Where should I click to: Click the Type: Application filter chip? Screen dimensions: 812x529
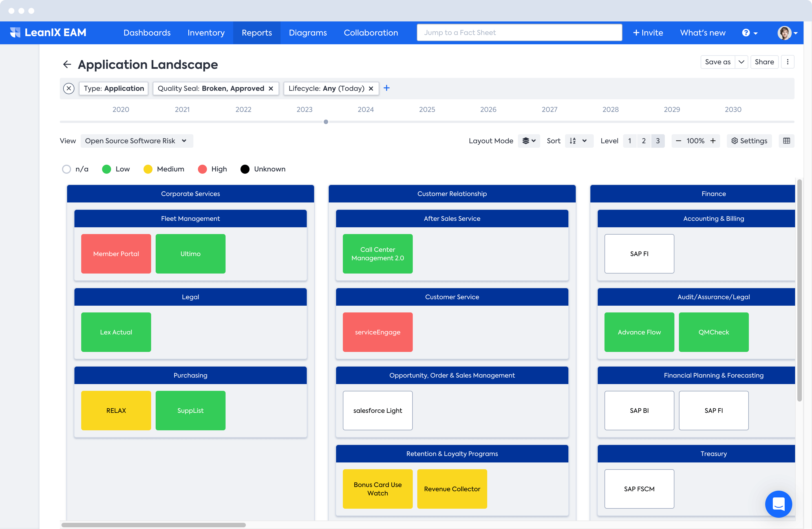(x=114, y=88)
